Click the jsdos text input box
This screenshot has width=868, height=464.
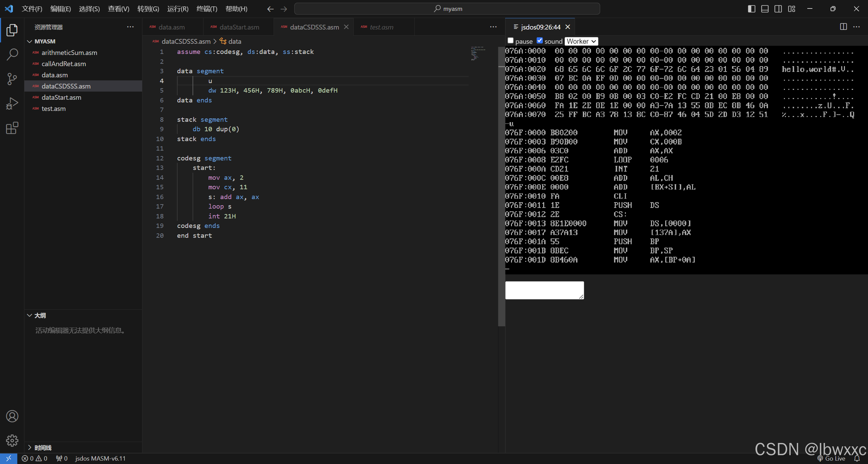(545, 290)
